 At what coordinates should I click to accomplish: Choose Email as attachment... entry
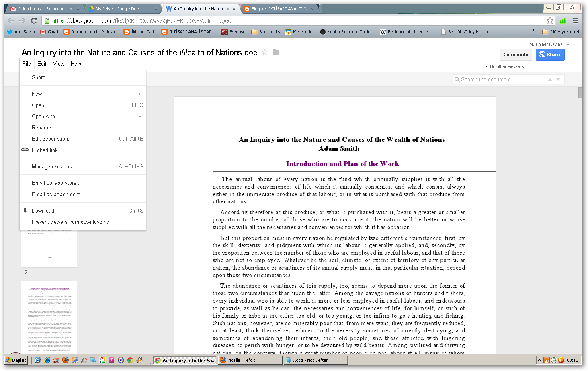pos(83,195)
